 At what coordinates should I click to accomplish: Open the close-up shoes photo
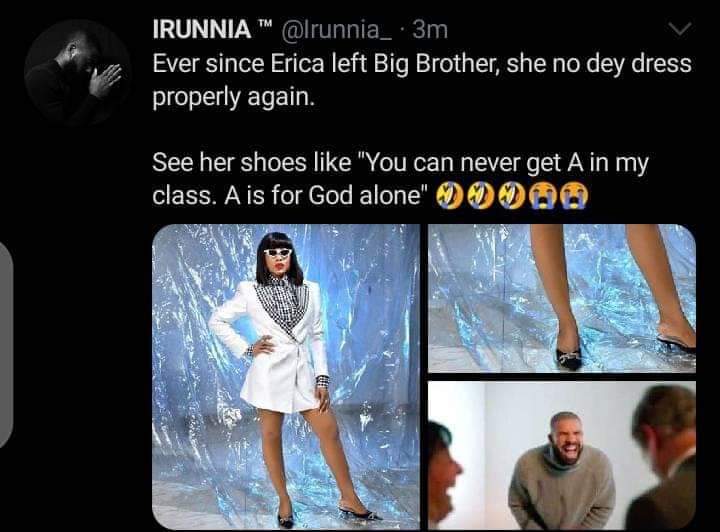(562, 298)
